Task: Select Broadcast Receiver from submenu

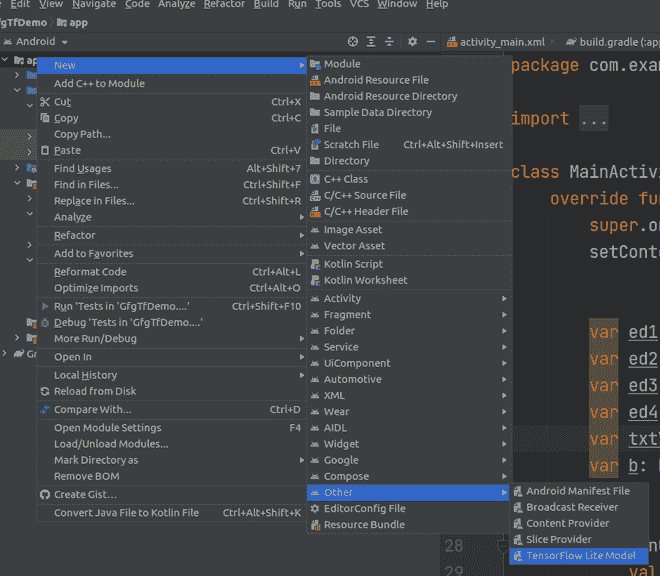Action: (x=572, y=507)
